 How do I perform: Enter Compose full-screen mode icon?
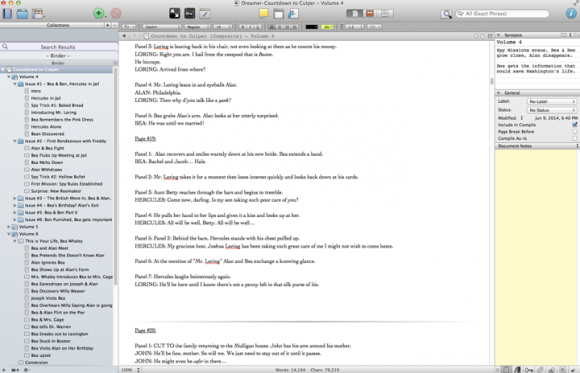click(x=175, y=14)
